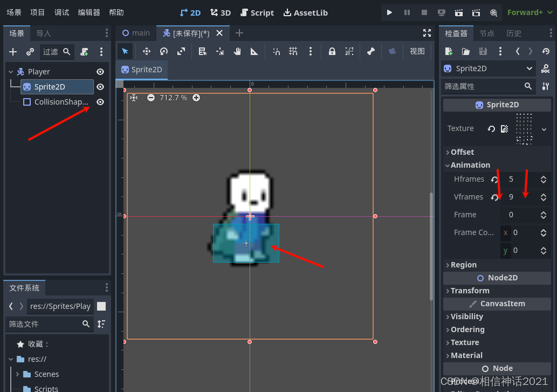The image size is (557, 392).
Task: Run the project with Play button
Action: [x=389, y=12]
